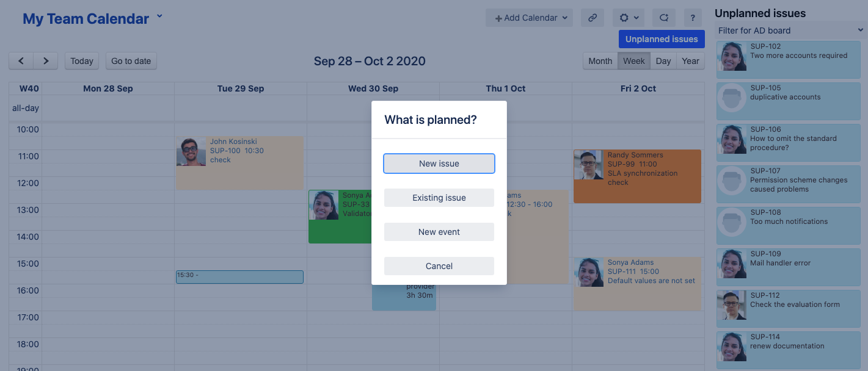Open the My Team Calendar title dropdown
The image size is (868, 371).
[x=159, y=17]
